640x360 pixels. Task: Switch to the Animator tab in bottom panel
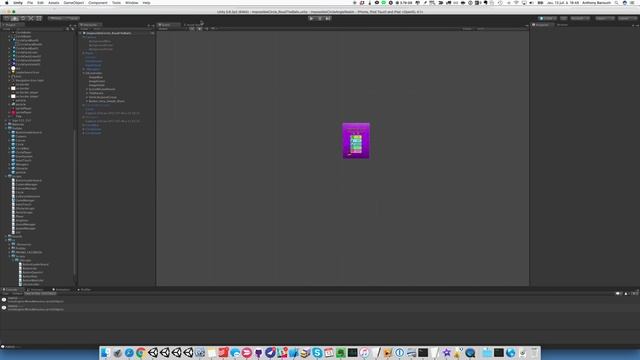(x=36, y=289)
